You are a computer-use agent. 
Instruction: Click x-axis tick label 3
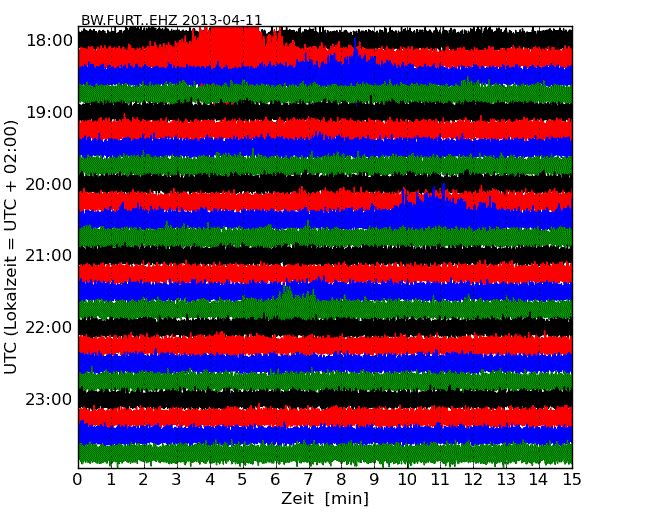pos(177,479)
